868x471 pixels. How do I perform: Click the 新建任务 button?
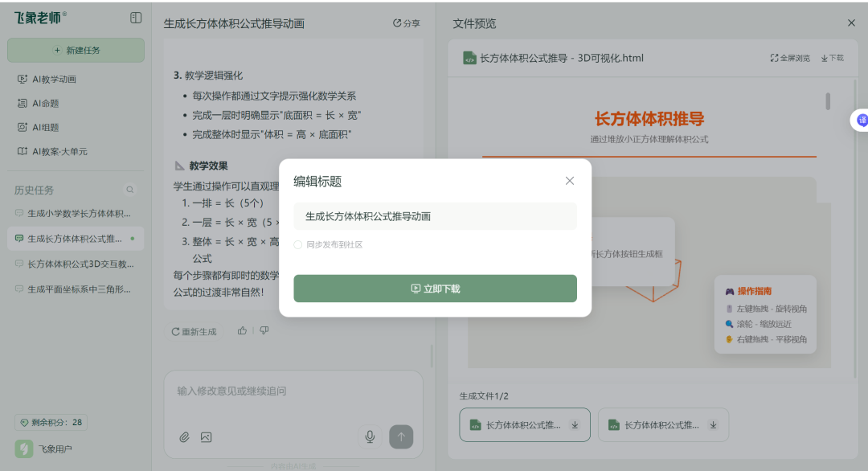point(76,50)
